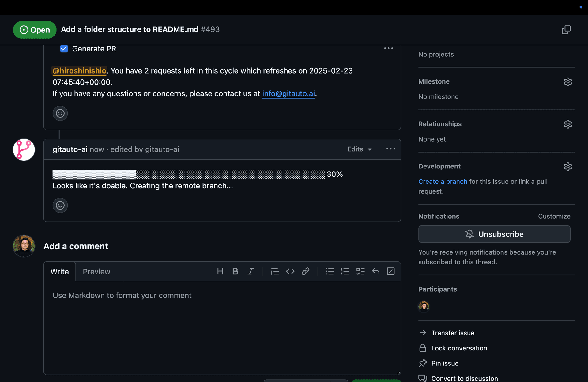Uncheck the Generate PR checkbox
588x382 pixels.
[x=64, y=49]
